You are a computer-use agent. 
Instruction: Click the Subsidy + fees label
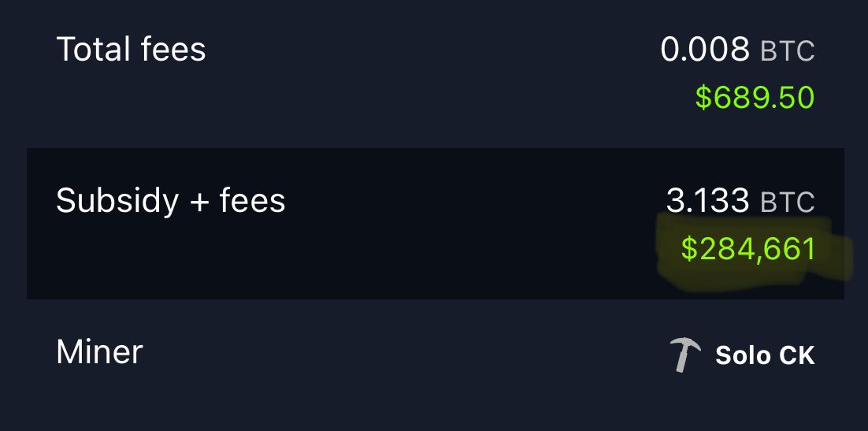(170, 202)
